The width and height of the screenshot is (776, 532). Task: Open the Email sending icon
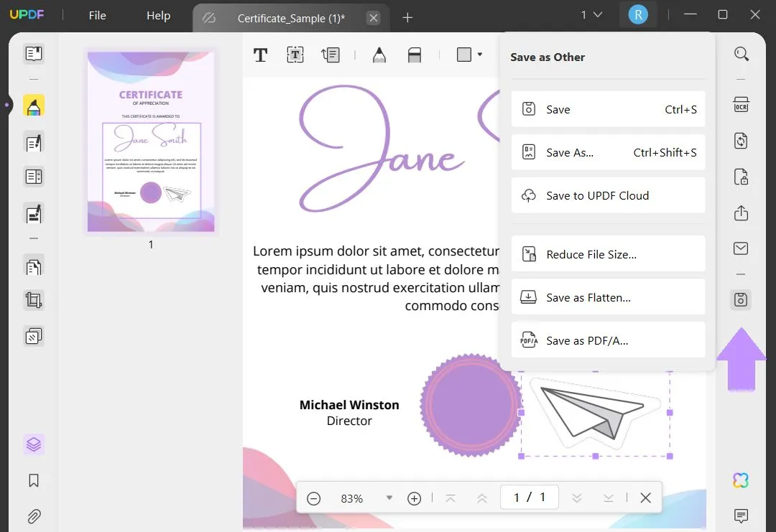tap(741, 248)
